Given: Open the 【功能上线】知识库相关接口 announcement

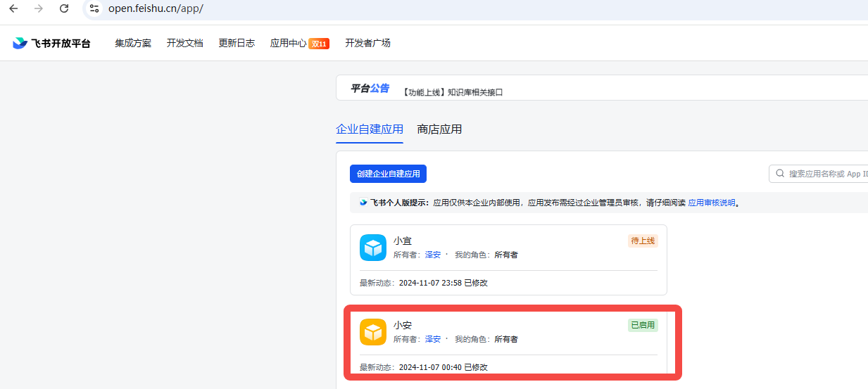Looking at the screenshot, I should point(452,92).
